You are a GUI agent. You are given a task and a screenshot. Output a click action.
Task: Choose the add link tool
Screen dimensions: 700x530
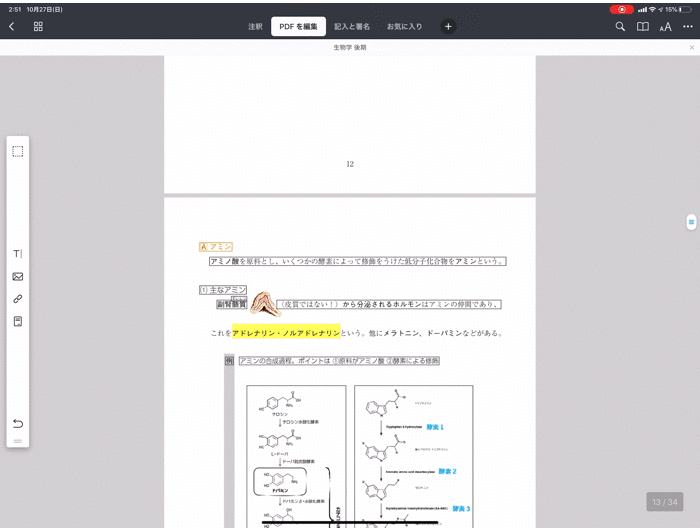[18, 299]
